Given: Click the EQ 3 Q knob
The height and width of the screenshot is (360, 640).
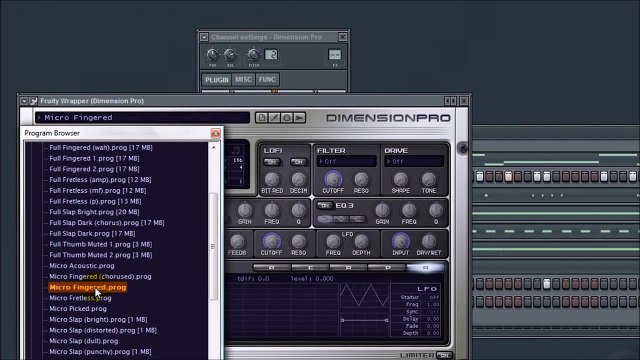Looking at the screenshot, I should pos(436,210).
